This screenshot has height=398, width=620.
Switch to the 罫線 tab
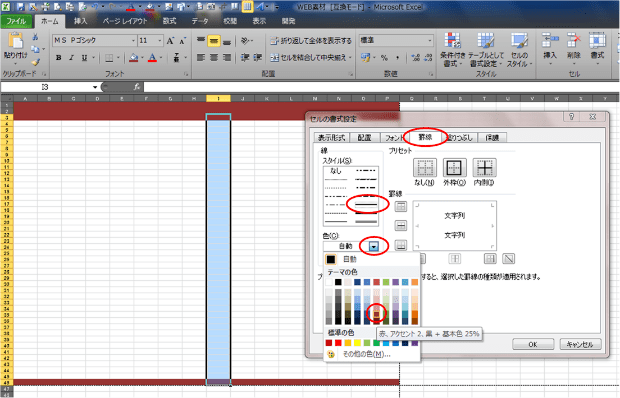tap(425, 137)
